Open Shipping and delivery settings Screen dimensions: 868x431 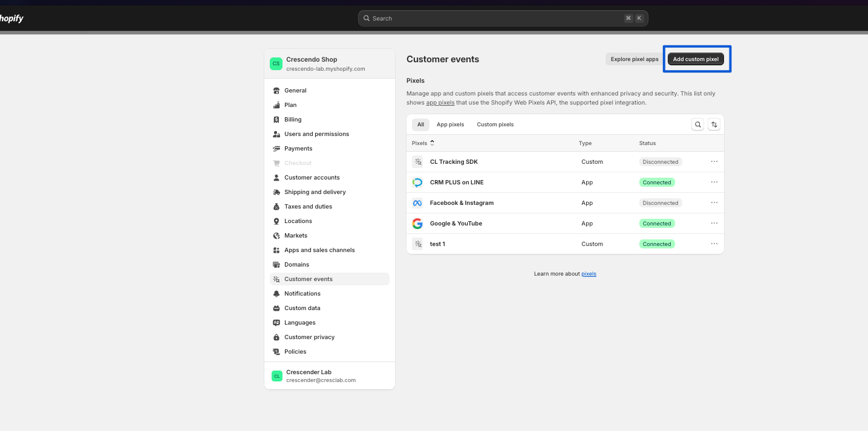click(x=315, y=192)
